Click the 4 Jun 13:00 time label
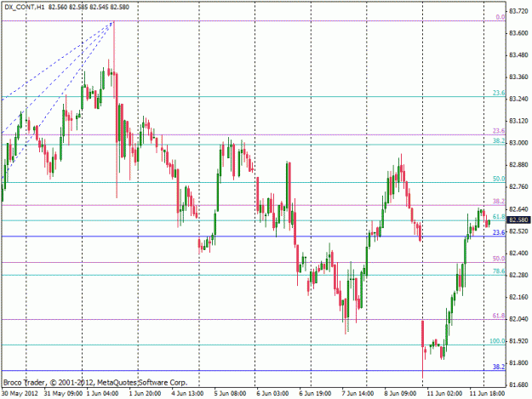 187,393
